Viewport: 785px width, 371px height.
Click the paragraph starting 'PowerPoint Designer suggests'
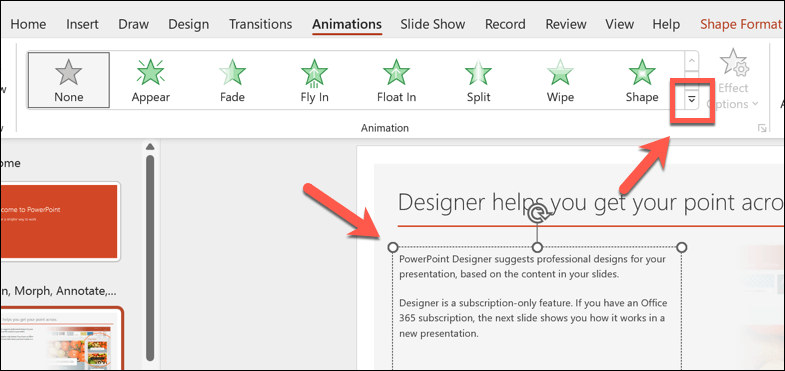533,267
